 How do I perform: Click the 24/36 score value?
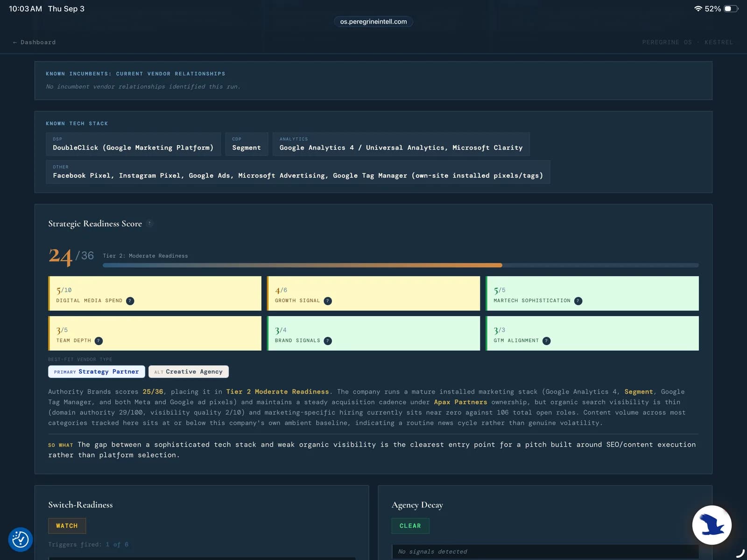71,256
